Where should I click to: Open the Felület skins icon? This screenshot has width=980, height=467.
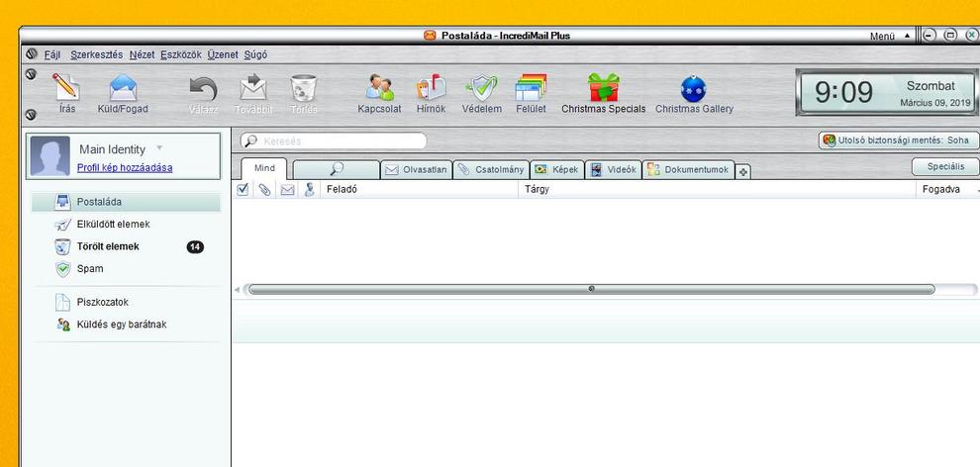(531, 89)
